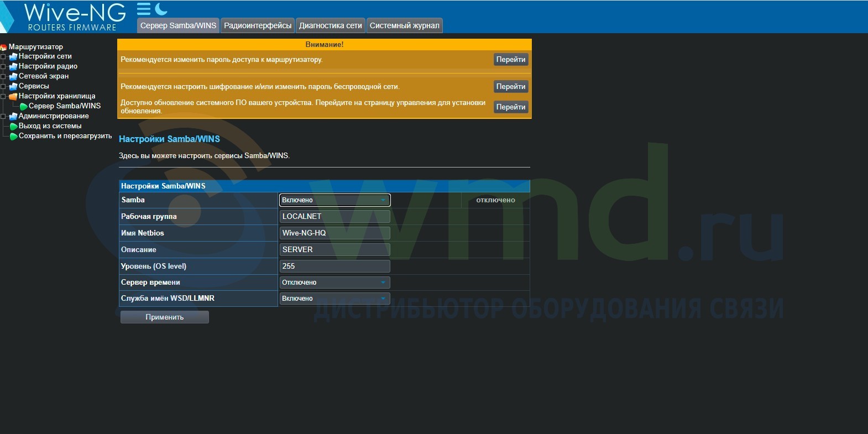Open the Samba enable dropdown
Viewport: 868px width, 434px height.
(334, 200)
